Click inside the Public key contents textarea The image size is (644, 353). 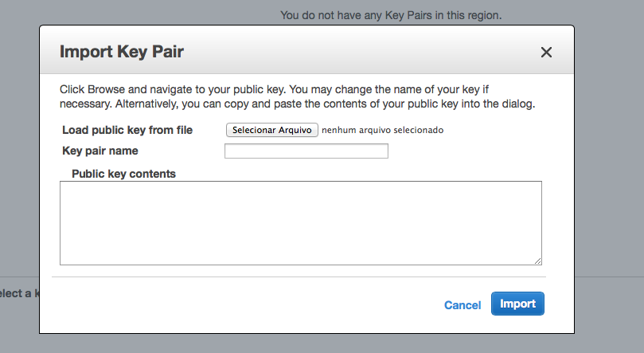[x=300, y=222]
